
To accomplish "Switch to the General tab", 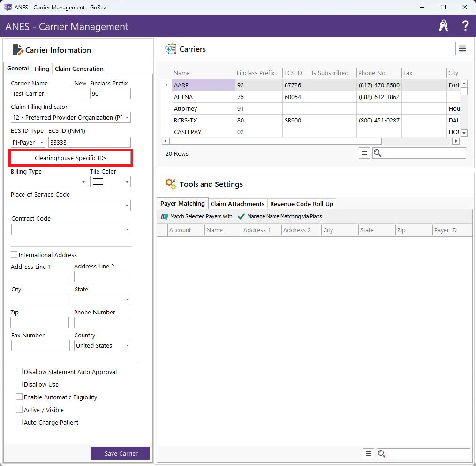I will tap(18, 69).
